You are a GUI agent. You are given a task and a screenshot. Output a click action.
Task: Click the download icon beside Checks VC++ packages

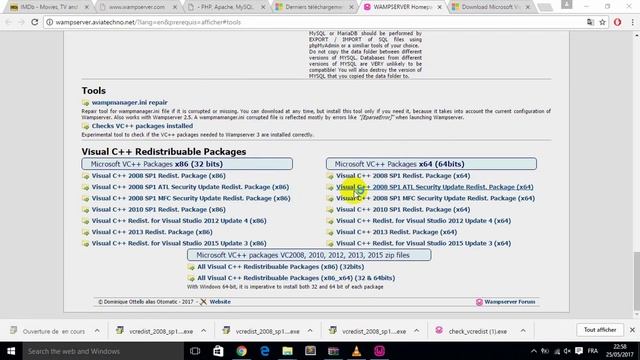click(85, 126)
